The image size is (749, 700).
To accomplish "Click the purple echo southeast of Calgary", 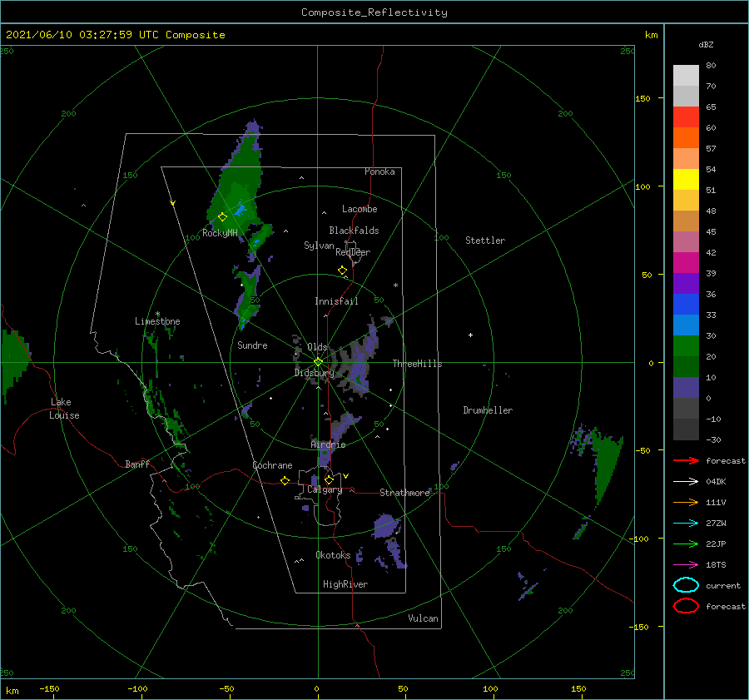I will click(x=385, y=525).
